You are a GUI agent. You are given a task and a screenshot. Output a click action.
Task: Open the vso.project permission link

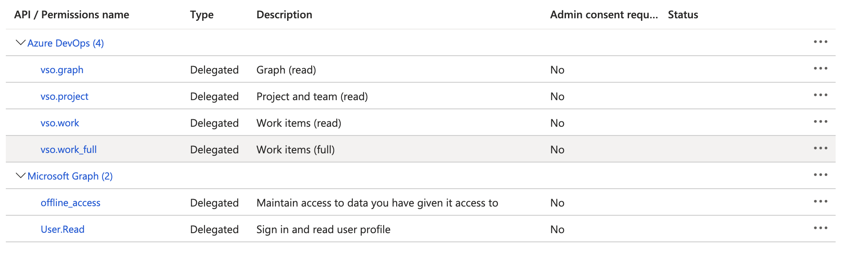point(64,96)
